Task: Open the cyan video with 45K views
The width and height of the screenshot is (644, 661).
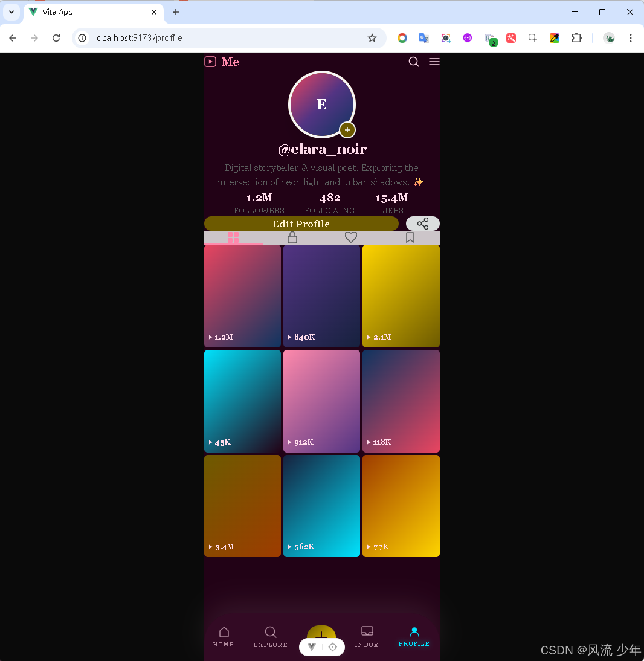Action: pos(242,401)
